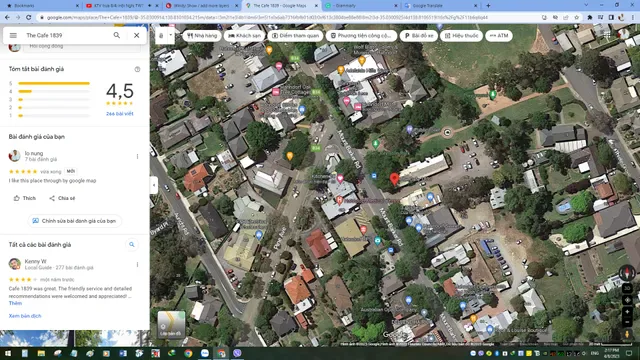Click the search magnifier in the Maps search box

(x=117, y=36)
